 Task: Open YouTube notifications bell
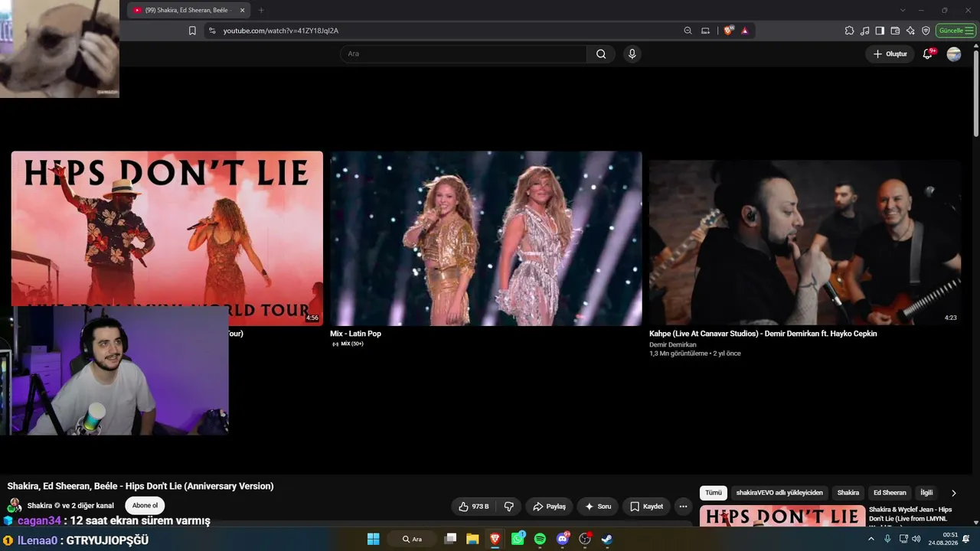coord(928,54)
